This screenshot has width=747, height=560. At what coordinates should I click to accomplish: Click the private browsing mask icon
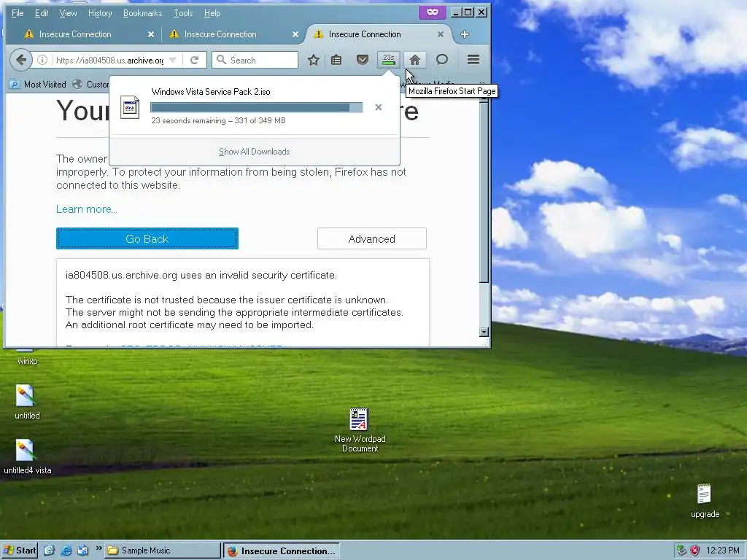[432, 12]
